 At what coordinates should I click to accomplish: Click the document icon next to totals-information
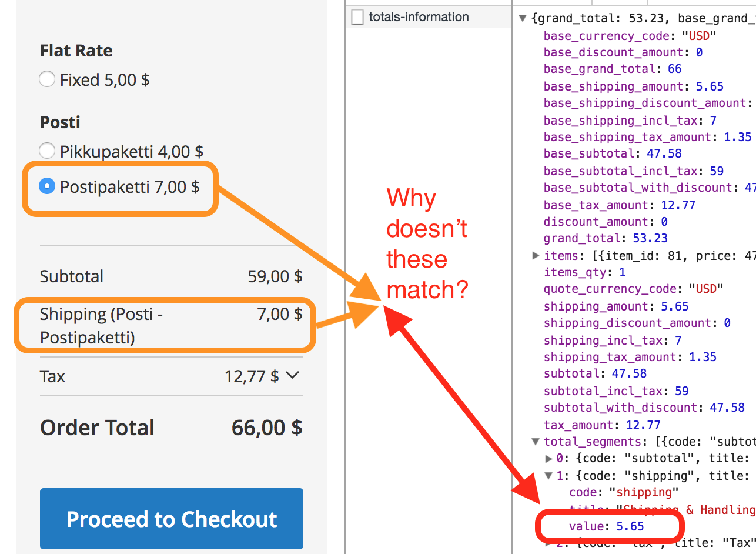357,17
